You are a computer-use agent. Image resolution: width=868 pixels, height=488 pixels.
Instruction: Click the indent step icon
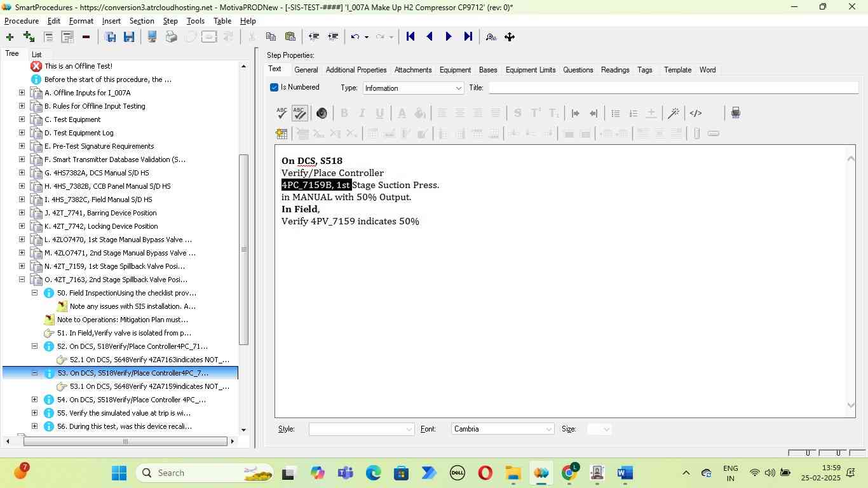(x=332, y=37)
